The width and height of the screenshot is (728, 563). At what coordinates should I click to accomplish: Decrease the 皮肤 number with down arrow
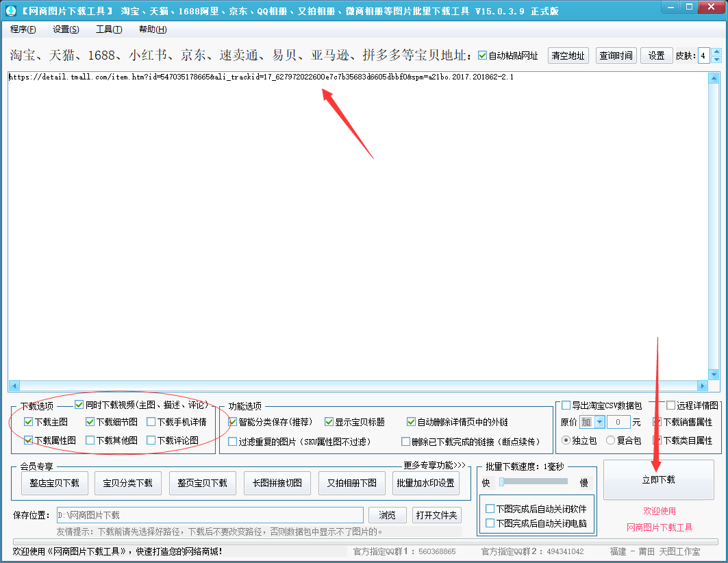[x=716, y=60]
